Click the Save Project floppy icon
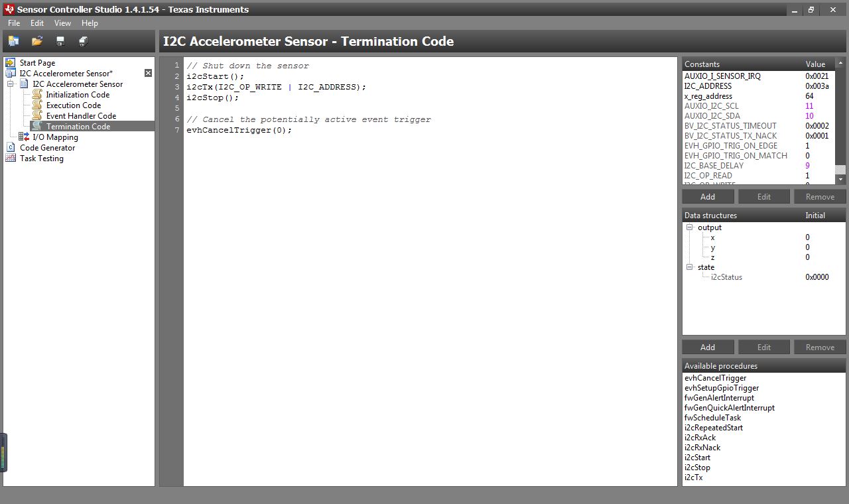 (60, 41)
